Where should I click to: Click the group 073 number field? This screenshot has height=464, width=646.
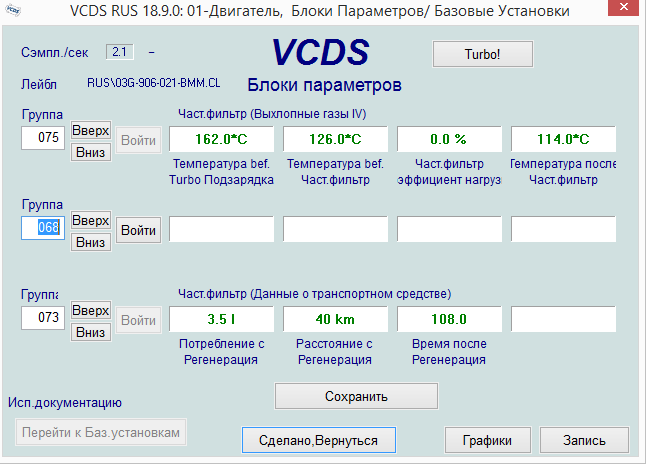tap(45, 319)
